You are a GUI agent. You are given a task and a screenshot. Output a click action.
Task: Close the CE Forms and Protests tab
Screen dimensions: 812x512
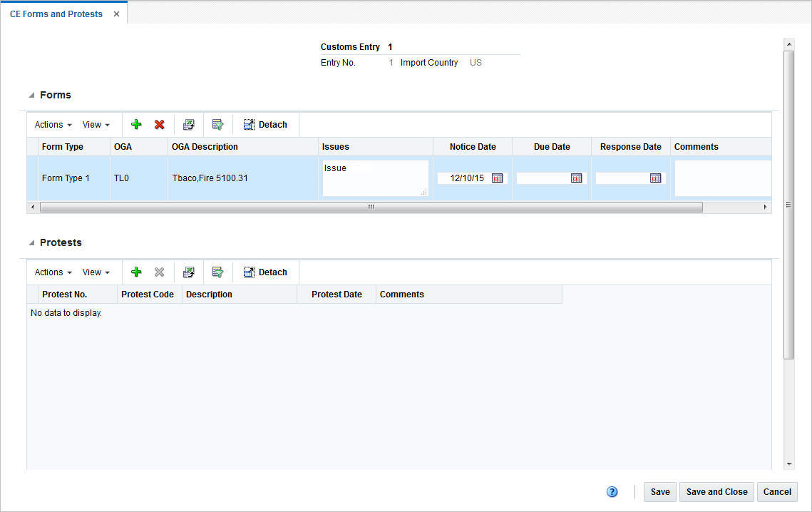point(116,14)
